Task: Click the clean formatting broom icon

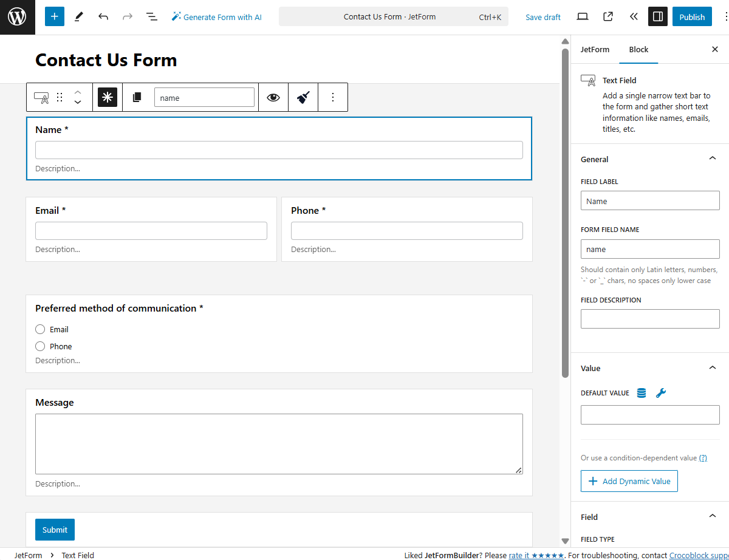Action: 302,97
